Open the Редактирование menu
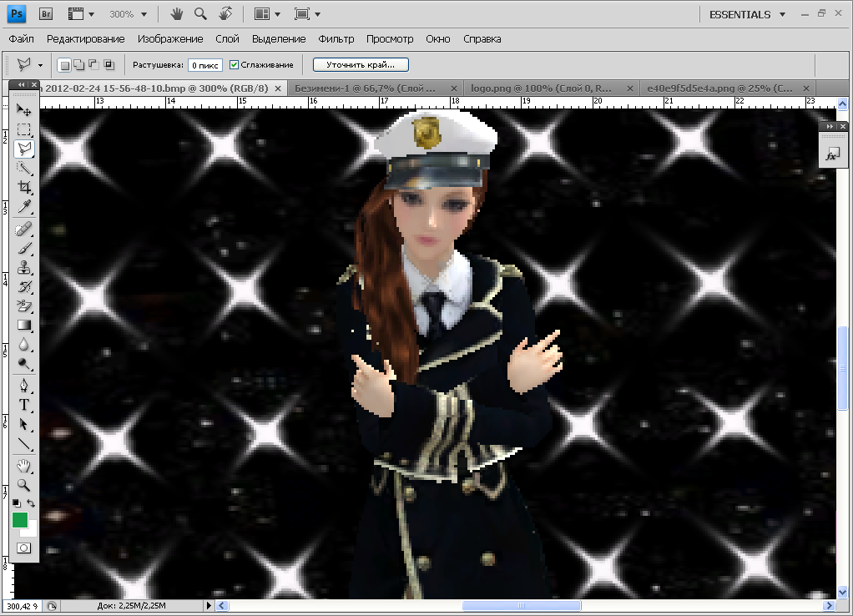The image size is (853, 616). point(85,39)
